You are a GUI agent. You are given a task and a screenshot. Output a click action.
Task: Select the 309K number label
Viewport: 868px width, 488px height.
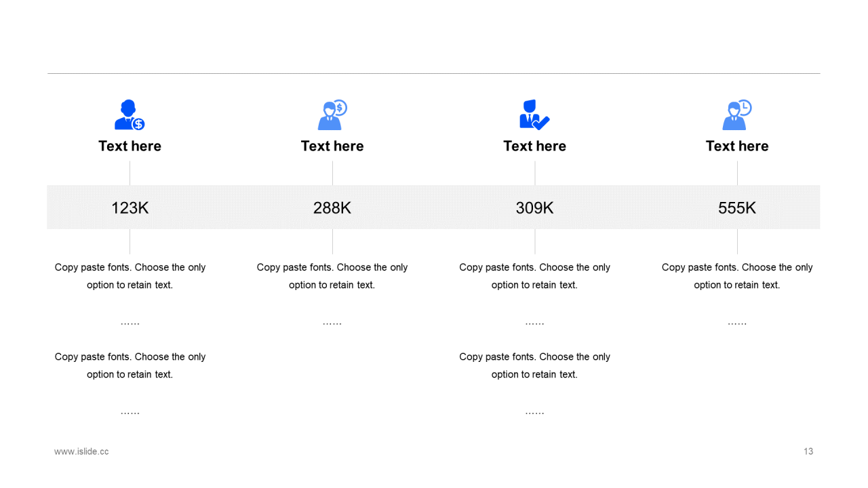pos(534,208)
